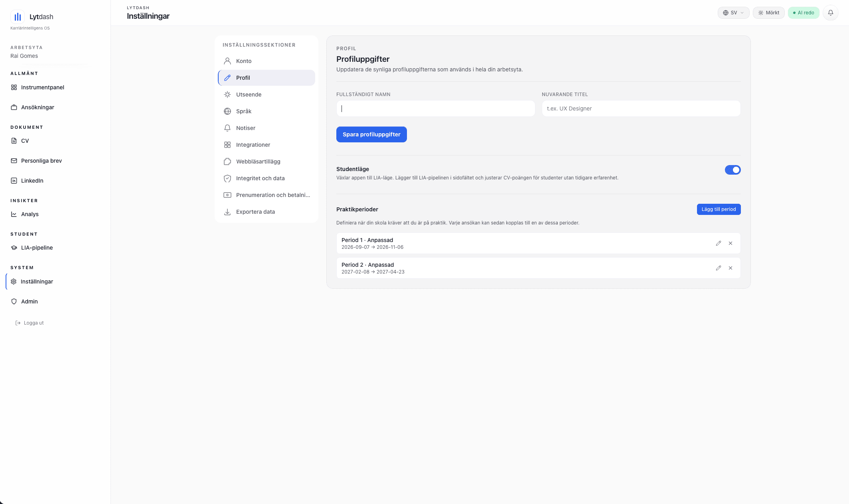The height and width of the screenshot is (504, 849).
Task: Select the Period 1 · Anpassad row
Action: [538, 243]
